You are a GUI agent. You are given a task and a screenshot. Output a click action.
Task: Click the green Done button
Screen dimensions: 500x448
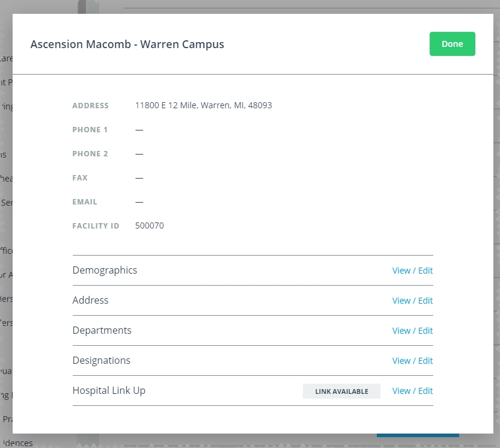[452, 44]
